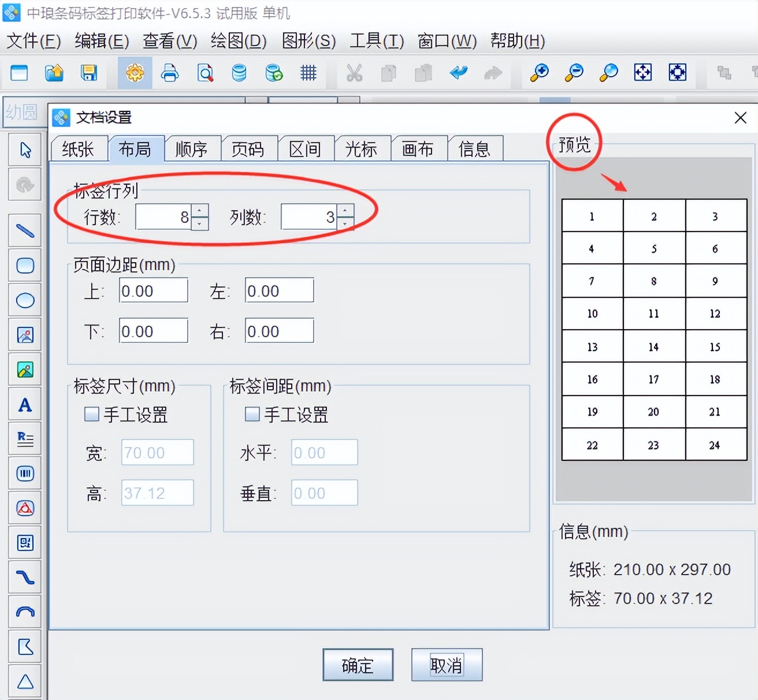The image size is (758, 700).
Task: Select the barcode tool in left toolbar
Action: (x=25, y=473)
